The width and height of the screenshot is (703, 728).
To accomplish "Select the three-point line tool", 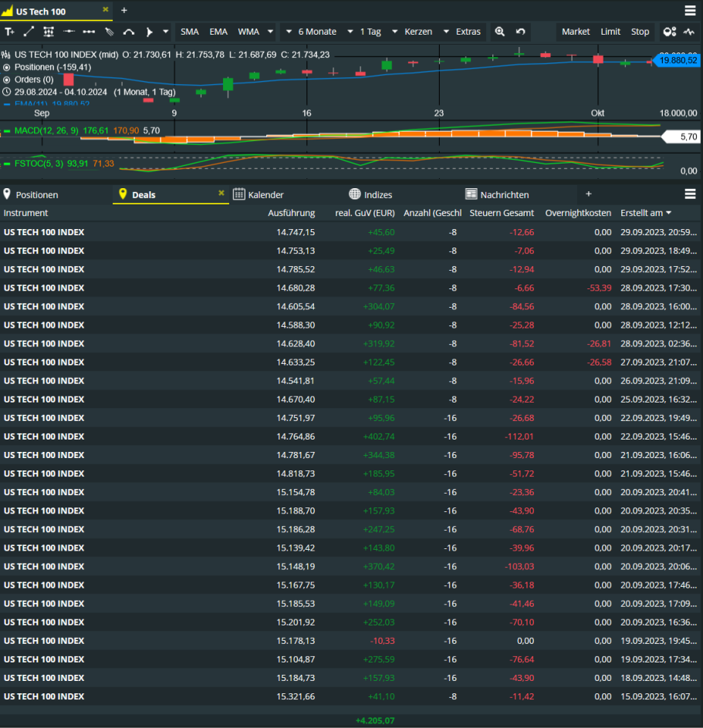I will tap(89, 32).
